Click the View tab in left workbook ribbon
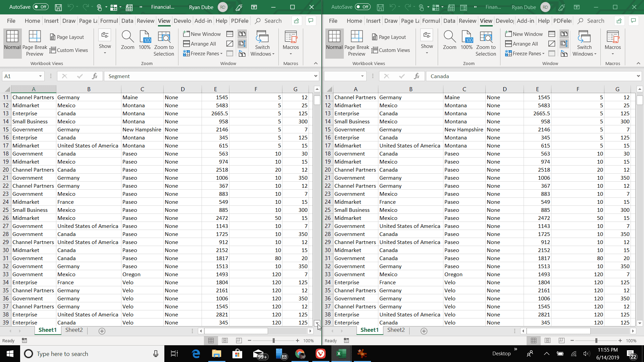The image size is (644, 362). [164, 21]
